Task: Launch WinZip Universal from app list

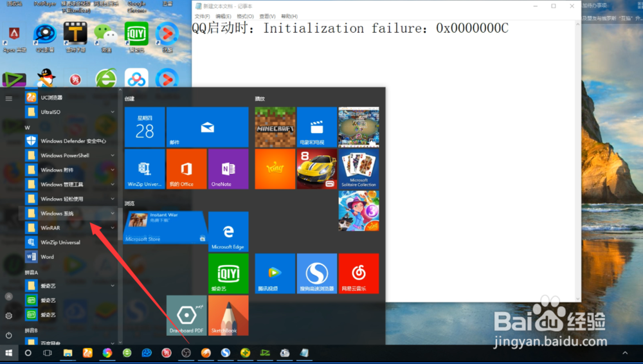Action: coord(69,242)
